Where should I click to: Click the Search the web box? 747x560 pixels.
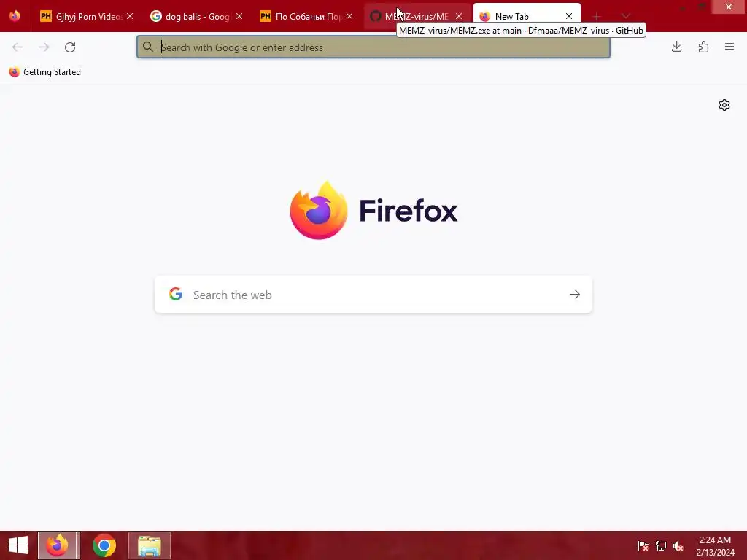tap(373, 295)
